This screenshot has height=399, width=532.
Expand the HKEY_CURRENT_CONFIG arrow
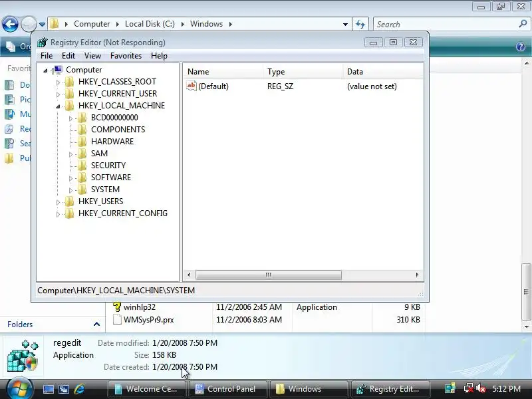pos(58,214)
